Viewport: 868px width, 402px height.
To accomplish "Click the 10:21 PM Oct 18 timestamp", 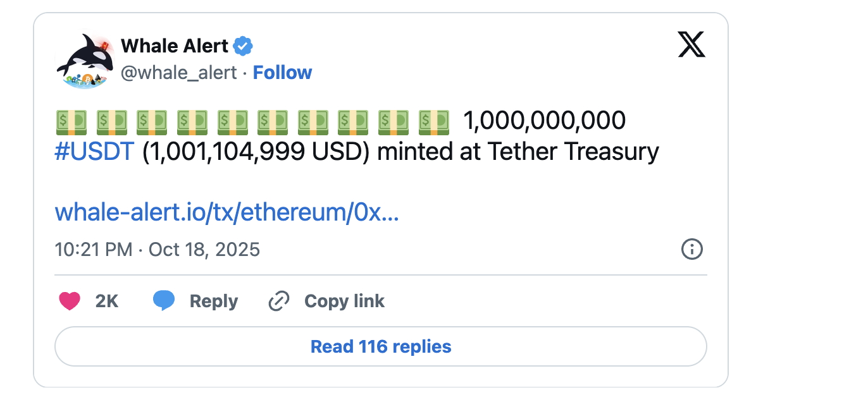I will [158, 249].
